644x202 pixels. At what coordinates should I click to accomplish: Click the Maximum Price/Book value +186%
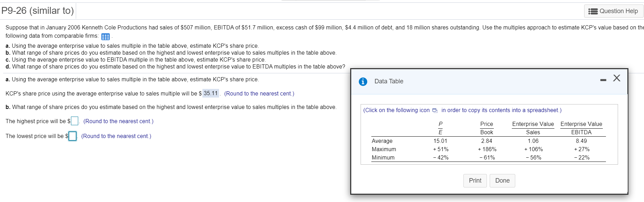487,149
